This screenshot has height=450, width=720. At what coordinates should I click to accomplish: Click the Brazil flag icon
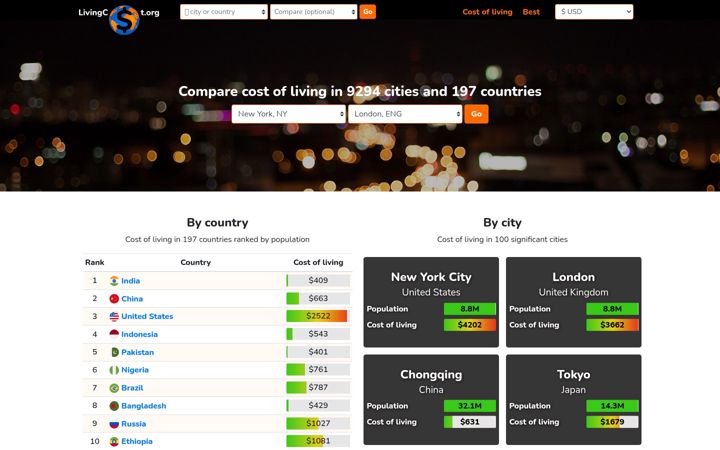(x=114, y=388)
